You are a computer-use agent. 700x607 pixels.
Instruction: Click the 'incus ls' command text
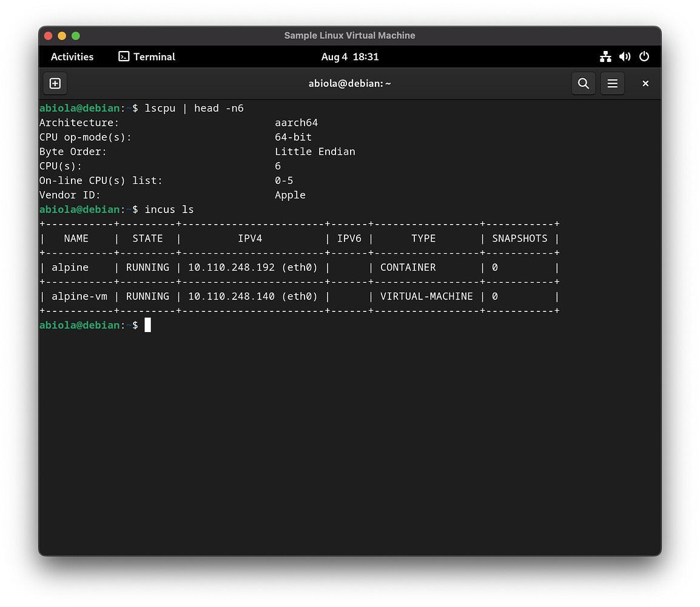point(169,209)
